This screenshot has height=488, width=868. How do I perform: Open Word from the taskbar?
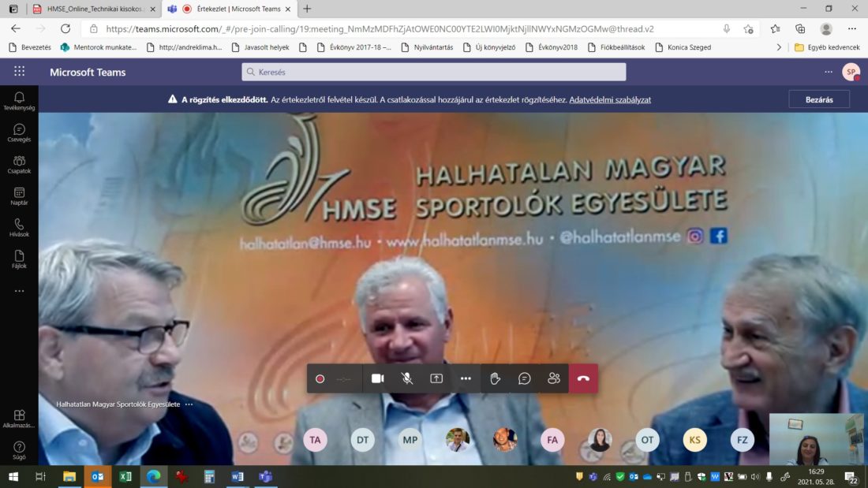click(238, 476)
